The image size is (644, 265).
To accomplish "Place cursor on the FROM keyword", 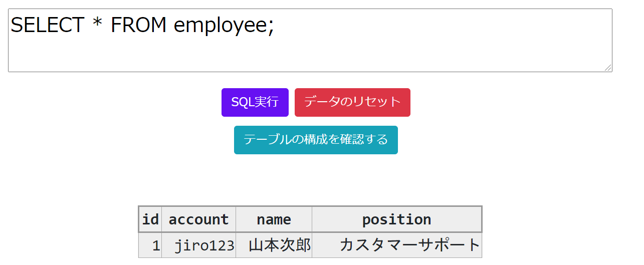I will pos(139,25).
